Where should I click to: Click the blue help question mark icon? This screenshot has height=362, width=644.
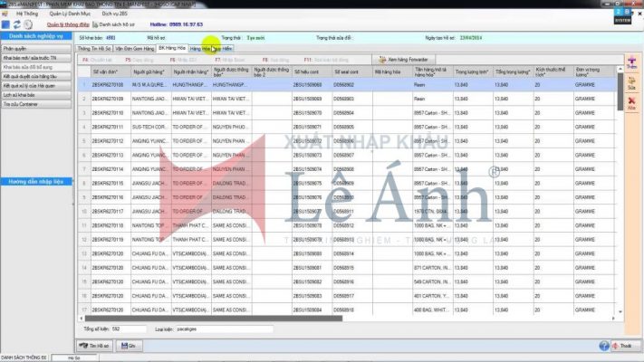tap(603, 346)
